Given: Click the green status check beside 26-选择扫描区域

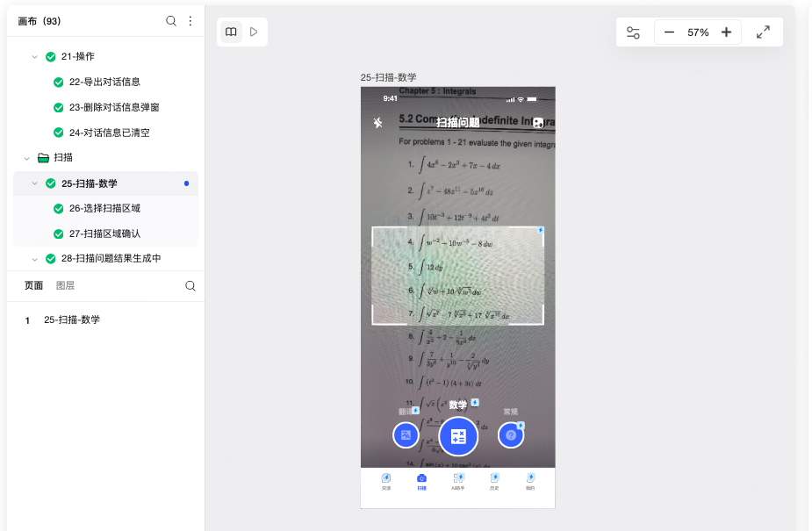Looking at the screenshot, I should (x=59, y=209).
